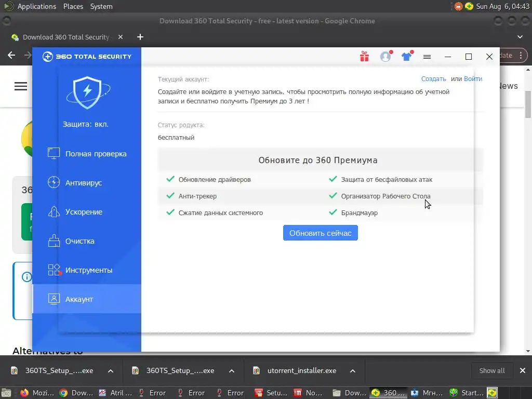The height and width of the screenshot is (399, 532).
Task: Switch to Mozilla Firefox taskbar item
Action: coord(37,393)
